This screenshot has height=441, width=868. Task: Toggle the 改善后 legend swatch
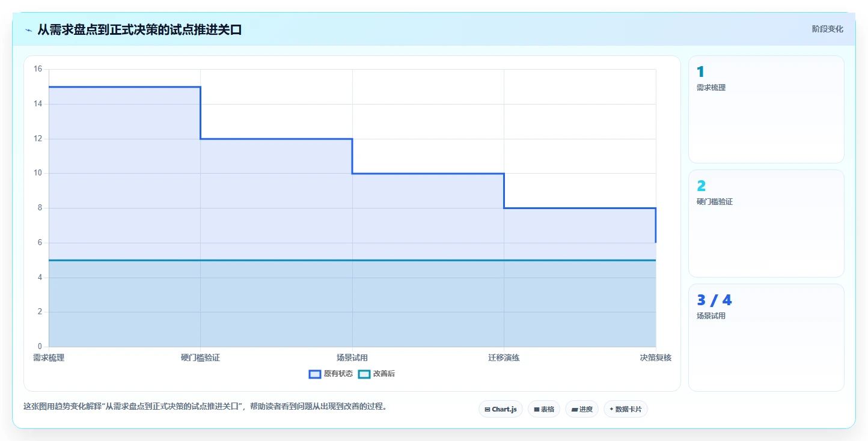(x=364, y=374)
